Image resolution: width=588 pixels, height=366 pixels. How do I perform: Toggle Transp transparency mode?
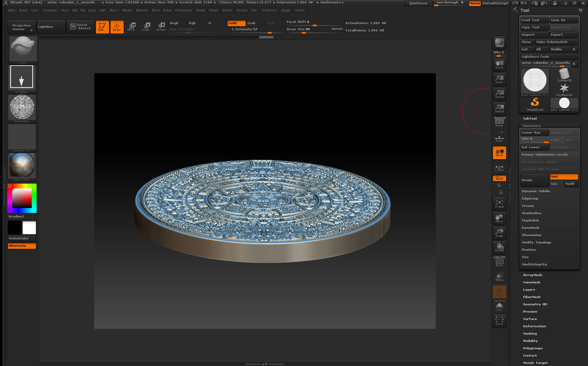coord(499,277)
